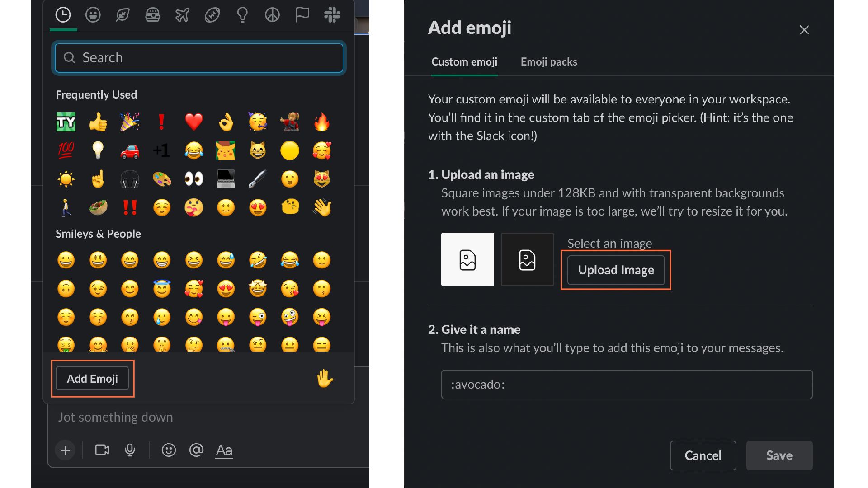Click the mention @ icon
The image size is (868, 488).
point(196,450)
